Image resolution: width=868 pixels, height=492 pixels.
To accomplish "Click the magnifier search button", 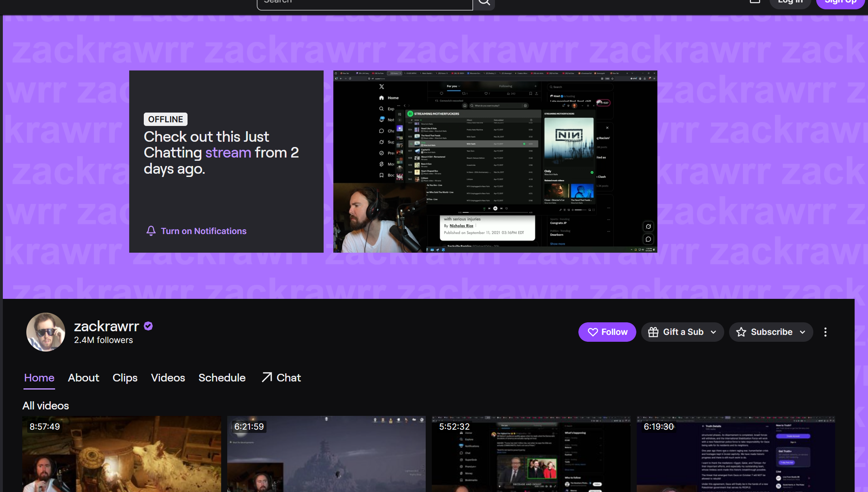I will tap(484, 3).
